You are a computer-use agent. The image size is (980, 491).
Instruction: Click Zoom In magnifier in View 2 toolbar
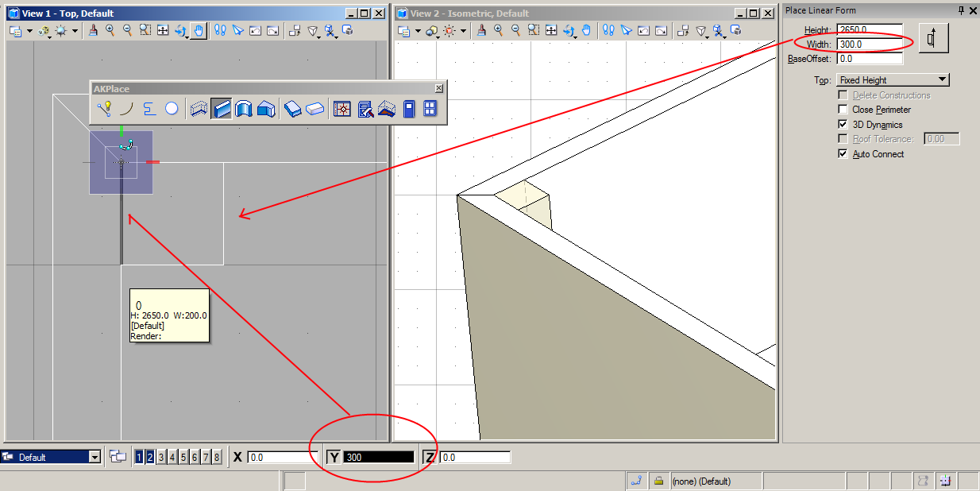click(498, 31)
